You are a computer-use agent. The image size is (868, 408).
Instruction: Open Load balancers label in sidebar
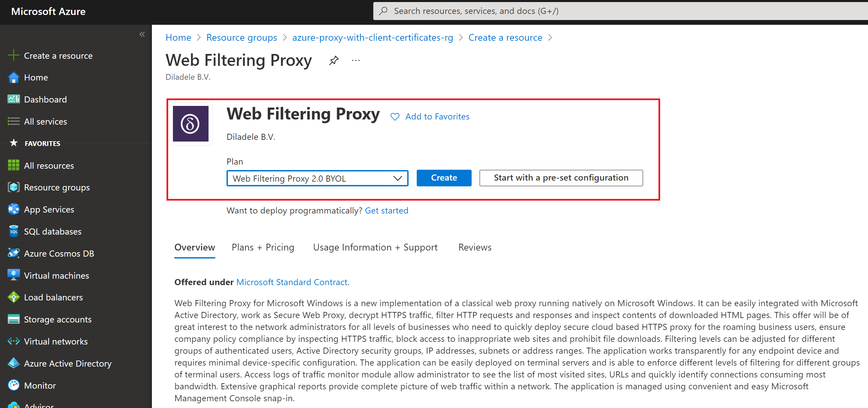tap(53, 297)
